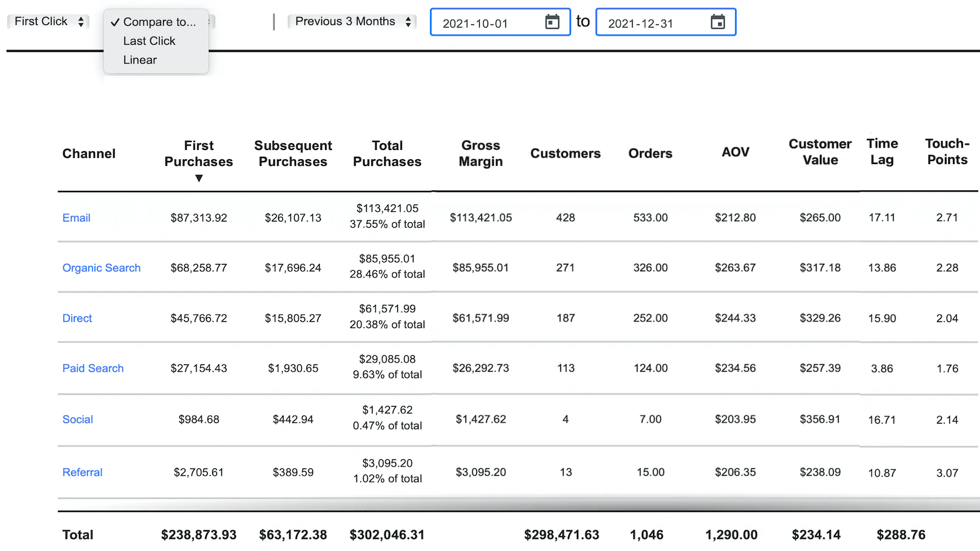This screenshot has width=980, height=551.
Task: Open the Social channel link
Action: pyautogui.click(x=78, y=419)
